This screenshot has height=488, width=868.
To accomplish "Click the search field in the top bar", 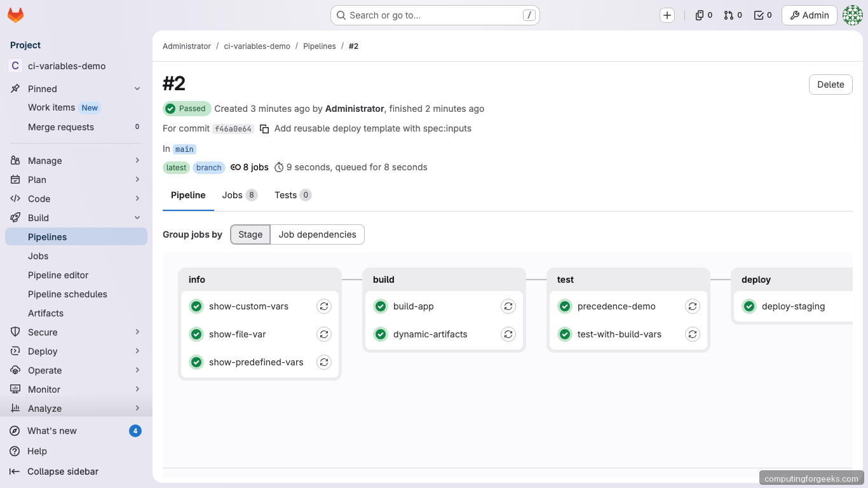I will (x=435, y=15).
